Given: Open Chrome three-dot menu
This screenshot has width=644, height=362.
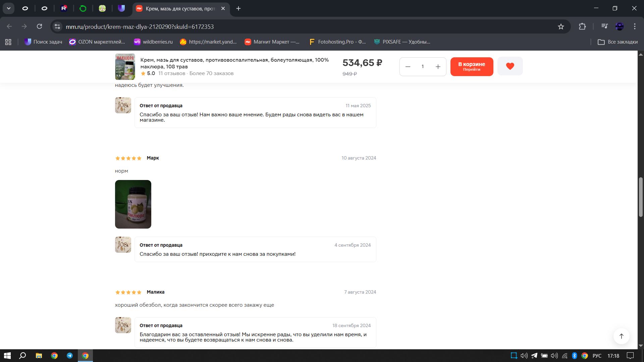Looking at the screenshot, I should click(x=635, y=26).
